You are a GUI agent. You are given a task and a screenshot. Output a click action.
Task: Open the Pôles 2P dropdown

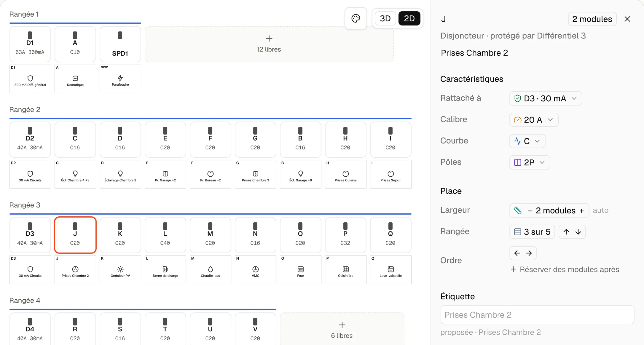(530, 162)
